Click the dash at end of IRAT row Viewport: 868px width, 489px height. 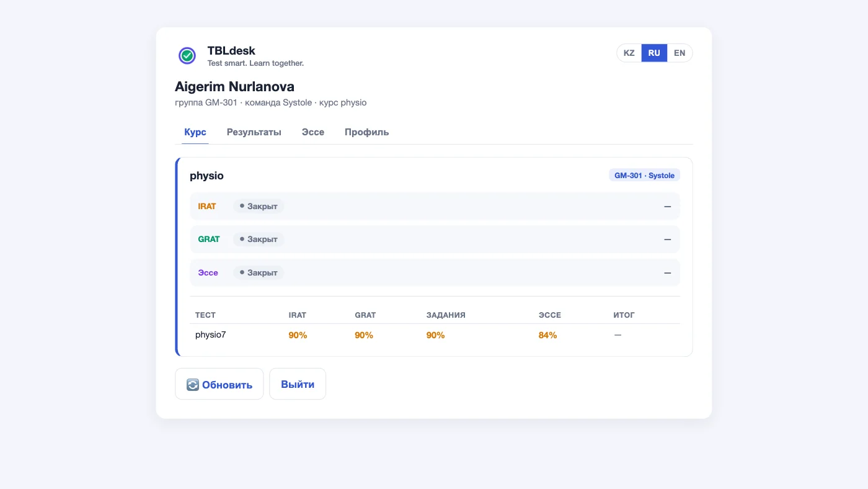668,206
